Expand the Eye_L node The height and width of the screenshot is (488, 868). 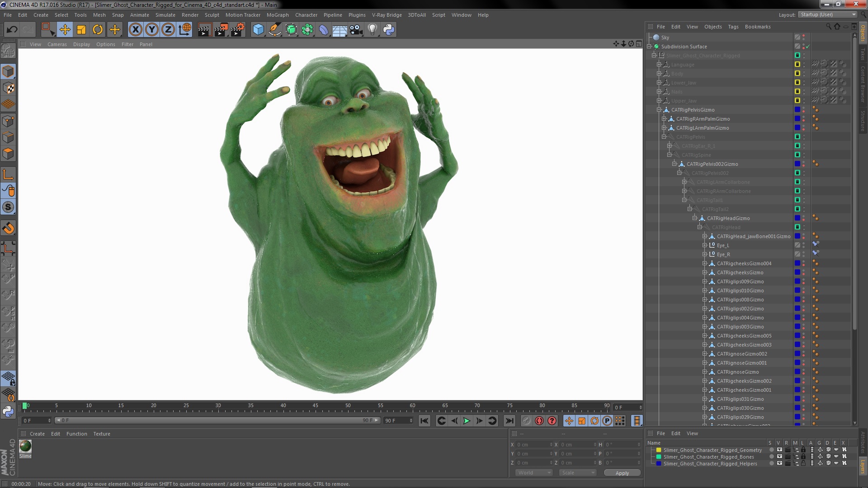click(x=705, y=245)
